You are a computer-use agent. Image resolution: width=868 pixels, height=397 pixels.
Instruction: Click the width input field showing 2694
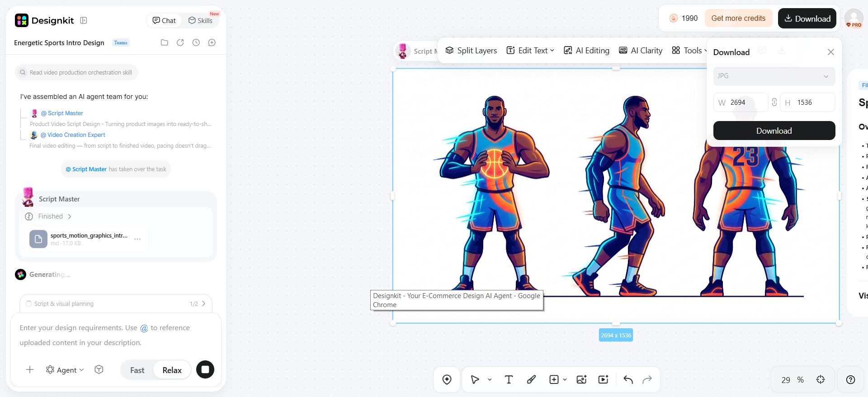(x=741, y=103)
